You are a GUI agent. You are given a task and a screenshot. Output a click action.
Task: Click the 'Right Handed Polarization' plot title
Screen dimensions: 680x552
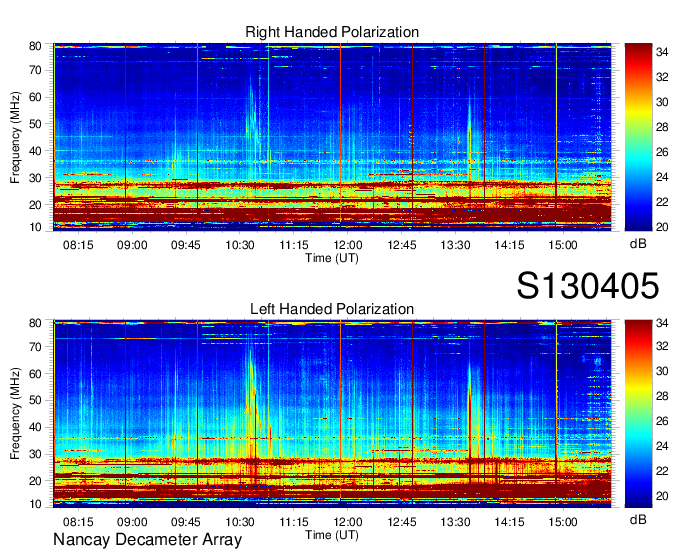tap(332, 32)
